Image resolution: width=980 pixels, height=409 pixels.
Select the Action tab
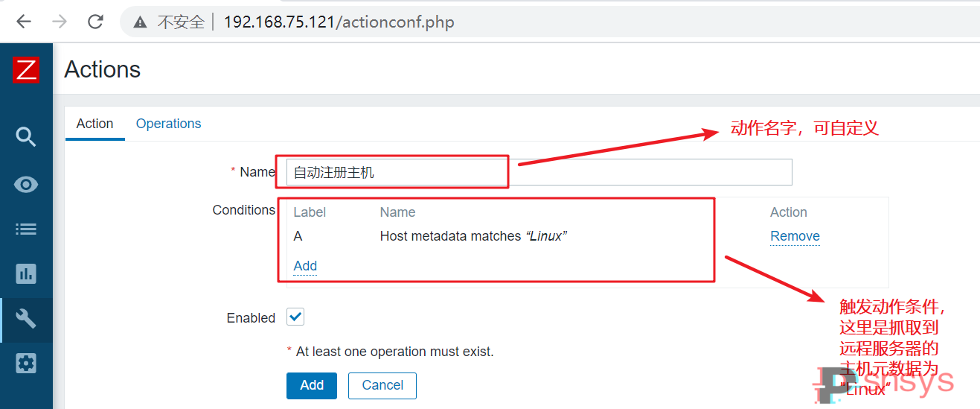(x=95, y=124)
